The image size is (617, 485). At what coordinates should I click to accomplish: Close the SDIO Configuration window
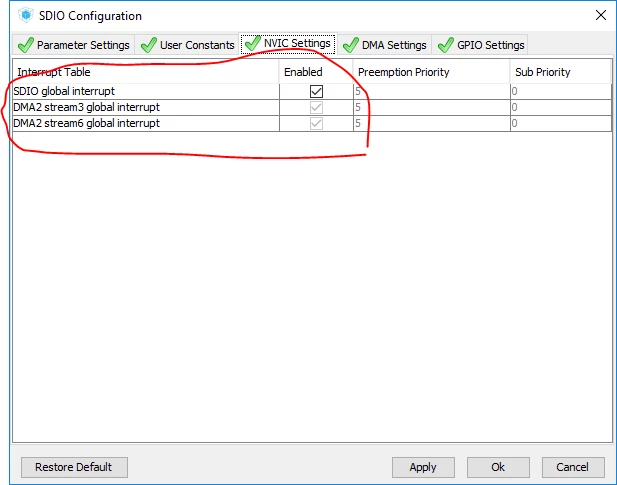coord(601,15)
